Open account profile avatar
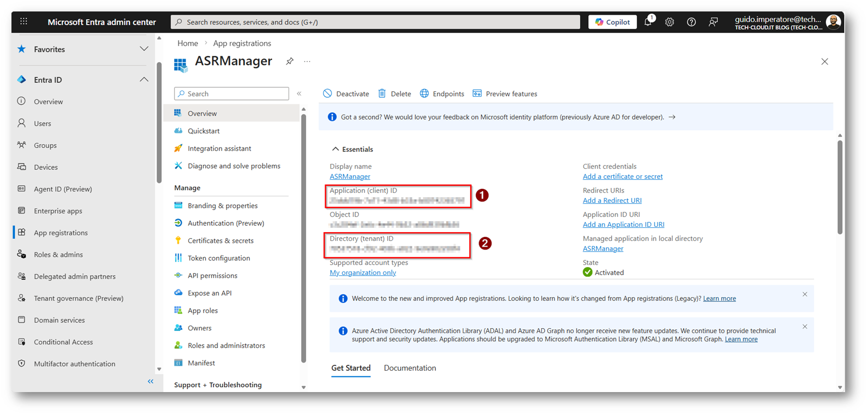Screen dimensions: 868x415 (833, 22)
